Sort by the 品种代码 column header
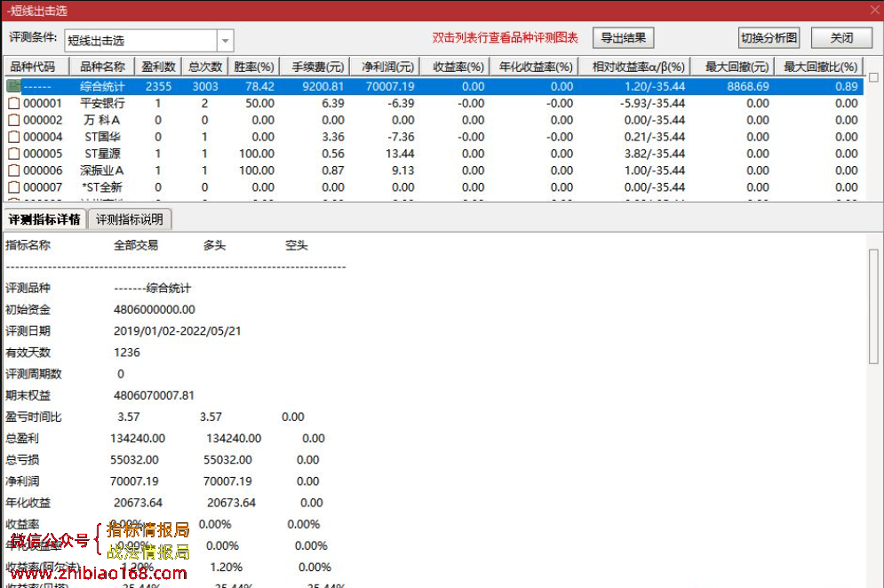The width and height of the screenshot is (884, 588). coord(36,67)
